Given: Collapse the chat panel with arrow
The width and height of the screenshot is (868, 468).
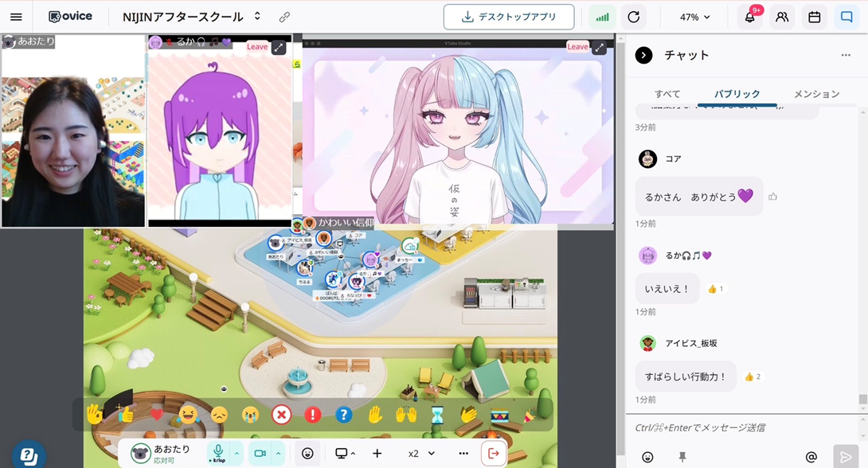Looking at the screenshot, I should (x=643, y=55).
